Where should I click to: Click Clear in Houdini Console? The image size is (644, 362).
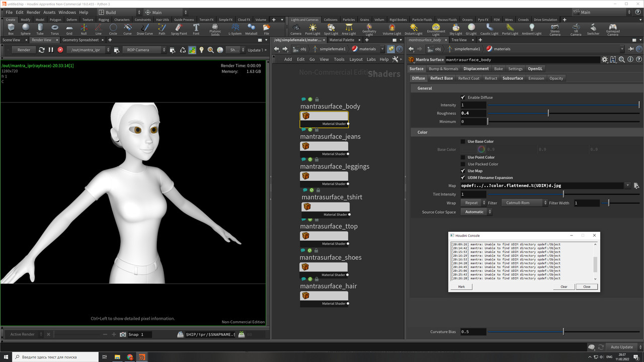click(564, 287)
